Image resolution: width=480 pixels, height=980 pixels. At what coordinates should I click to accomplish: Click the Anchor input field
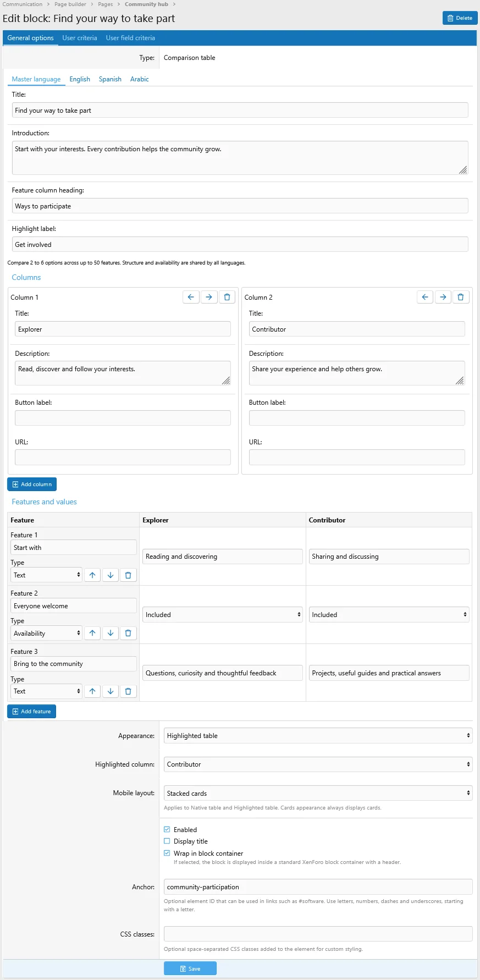click(318, 887)
